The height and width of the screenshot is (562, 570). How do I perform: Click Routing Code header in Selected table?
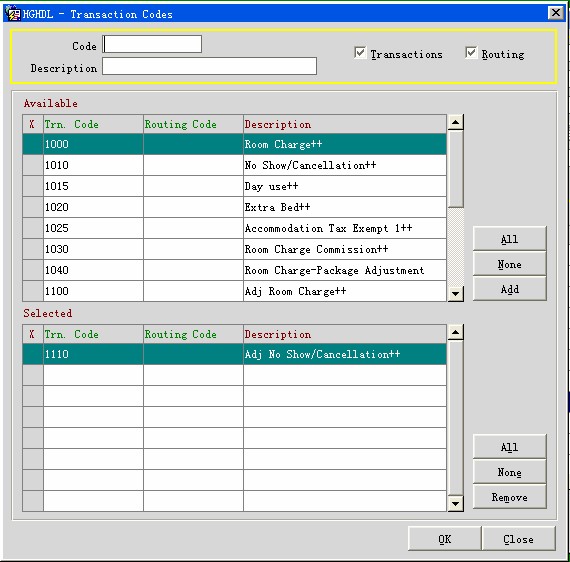coord(193,334)
